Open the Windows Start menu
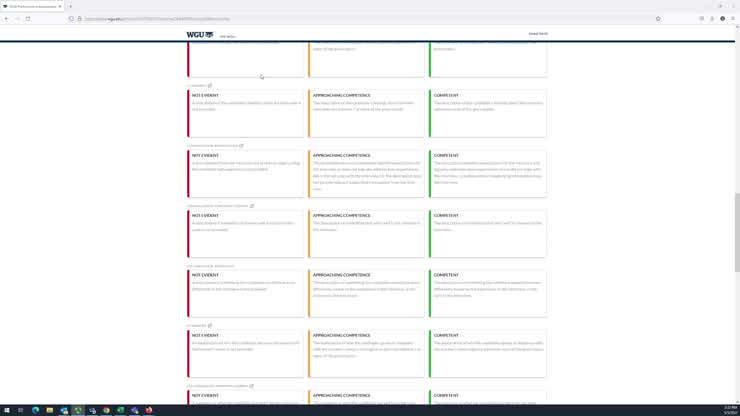Viewport: 740px width, 416px height. (x=6, y=410)
